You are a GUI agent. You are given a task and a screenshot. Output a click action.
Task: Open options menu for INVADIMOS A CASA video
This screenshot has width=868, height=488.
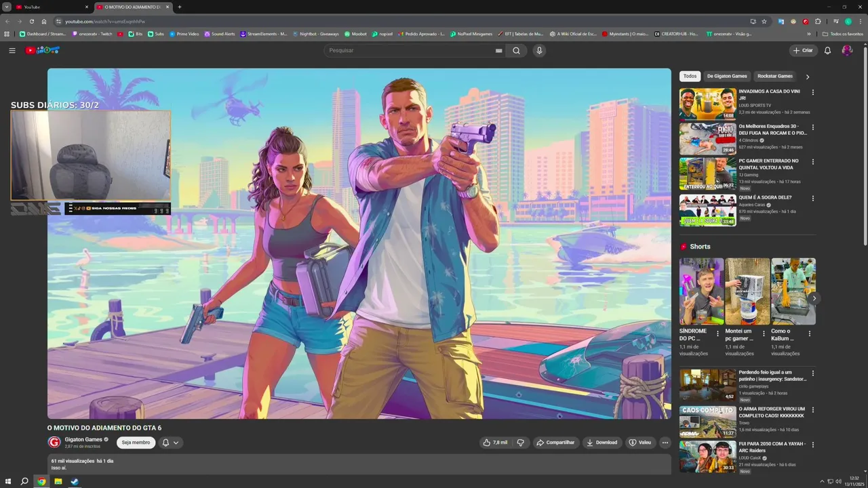coord(813,92)
